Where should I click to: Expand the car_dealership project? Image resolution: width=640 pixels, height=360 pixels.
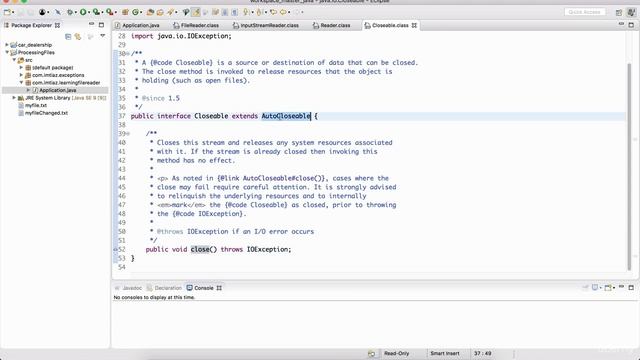click(7, 44)
